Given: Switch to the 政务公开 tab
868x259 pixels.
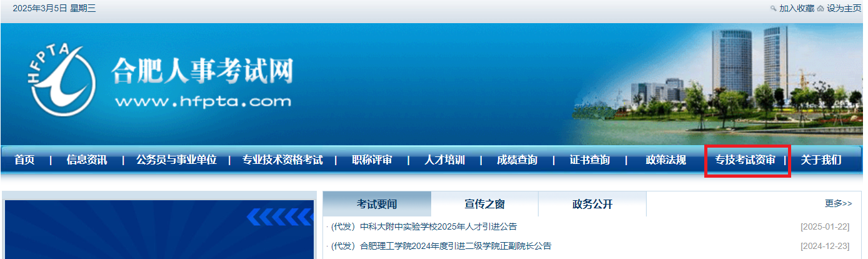Looking at the screenshot, I should pos(592,205).
